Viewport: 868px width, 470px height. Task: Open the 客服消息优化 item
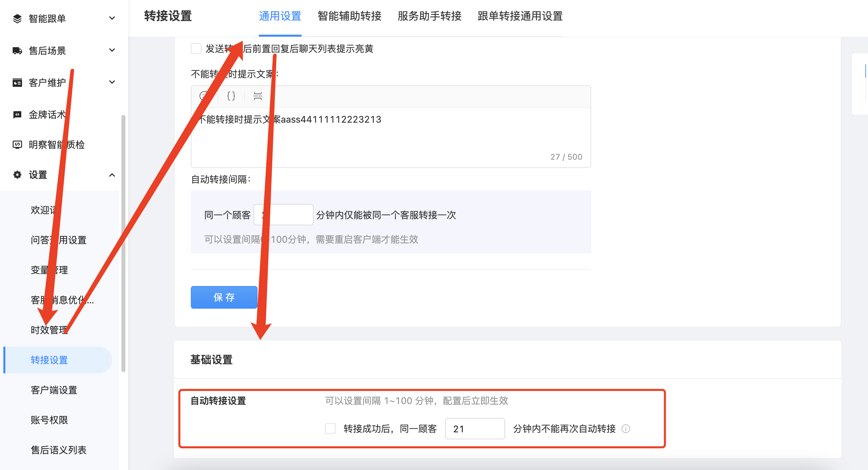pos(62,300)
